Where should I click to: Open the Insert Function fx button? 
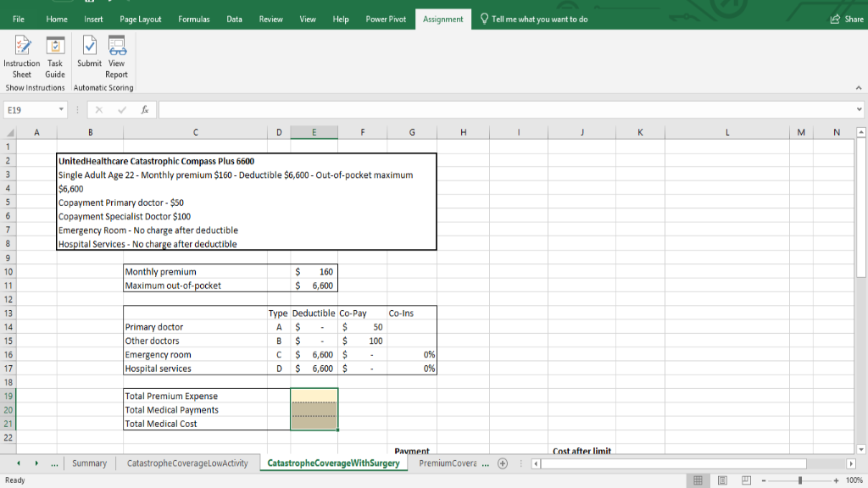[x=144, y=109]
